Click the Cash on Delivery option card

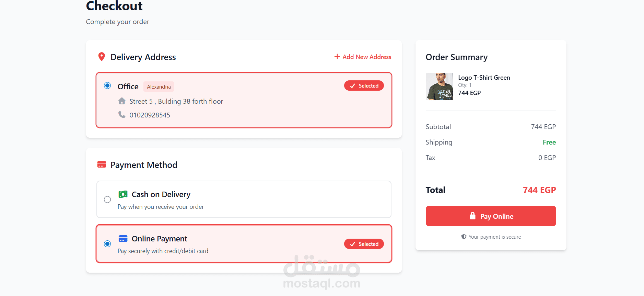[274, 200]
